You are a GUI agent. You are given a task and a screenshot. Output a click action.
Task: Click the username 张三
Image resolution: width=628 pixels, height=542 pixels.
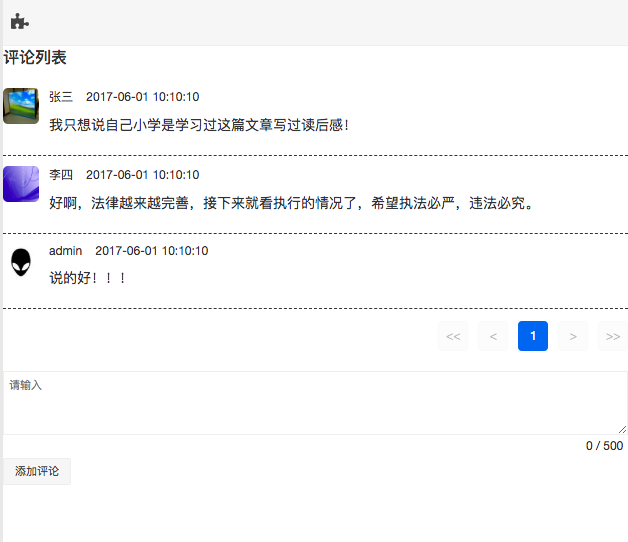click(61, 97)
